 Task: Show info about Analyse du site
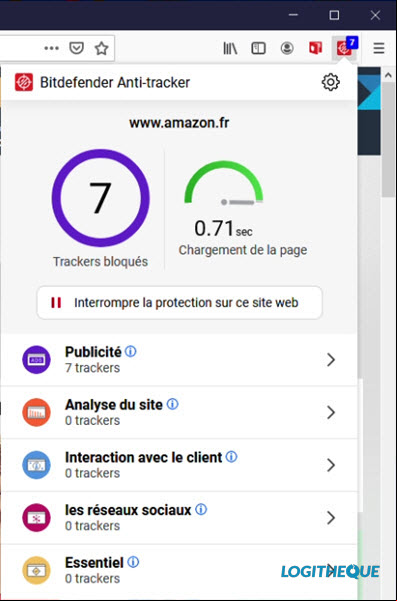[x=173, y=404]
